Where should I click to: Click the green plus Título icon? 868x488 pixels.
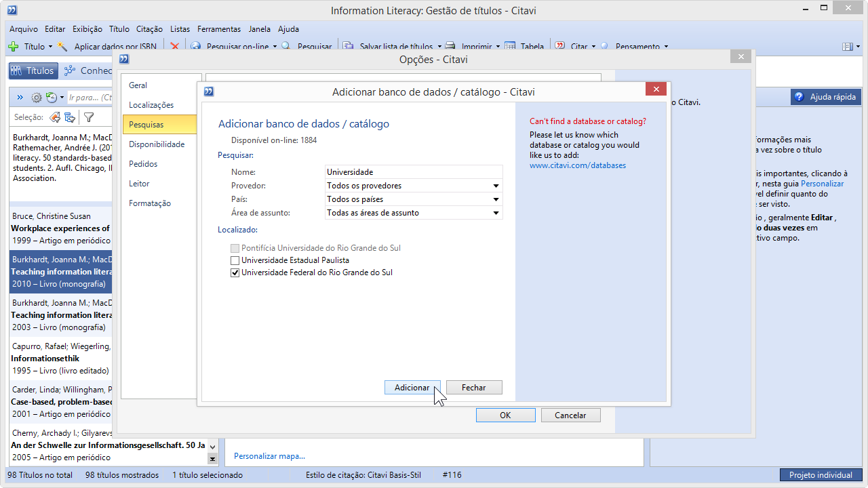13,47
